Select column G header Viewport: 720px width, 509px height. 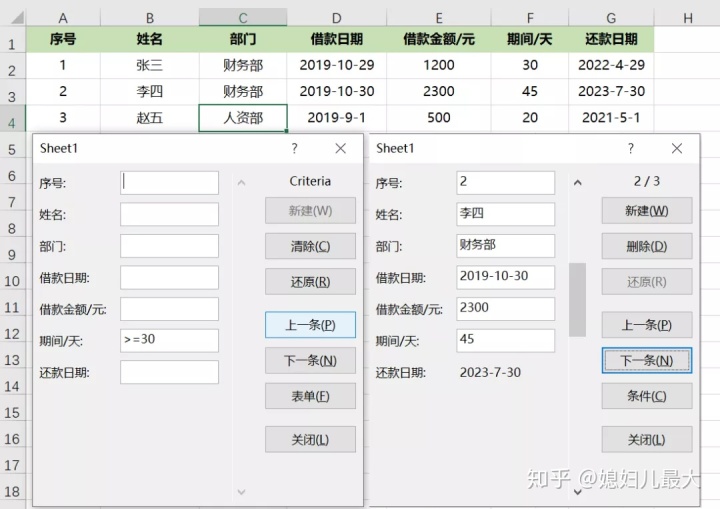611,18
